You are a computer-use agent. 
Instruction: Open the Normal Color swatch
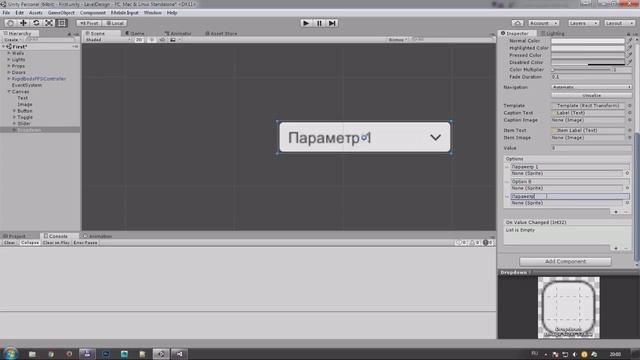[x=588, y=41]
